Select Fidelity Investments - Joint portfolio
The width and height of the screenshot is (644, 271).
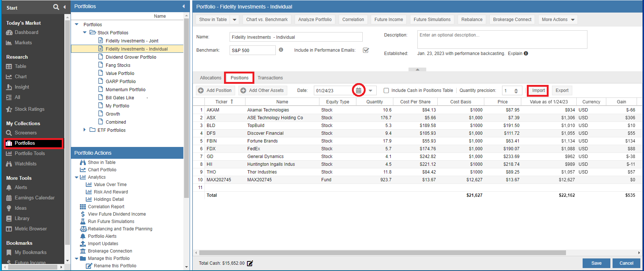coord(132,41)
